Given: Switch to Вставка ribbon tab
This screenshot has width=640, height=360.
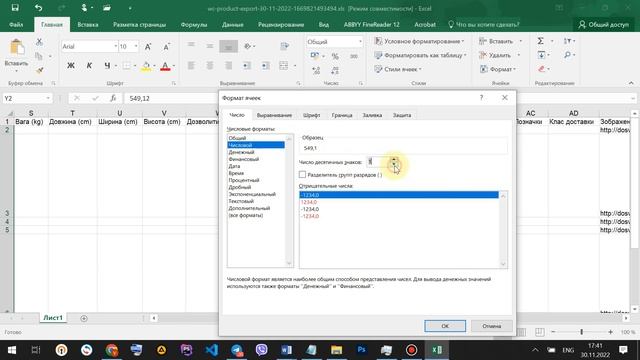Looking at the screenshot, I should (x=88, y=24).
